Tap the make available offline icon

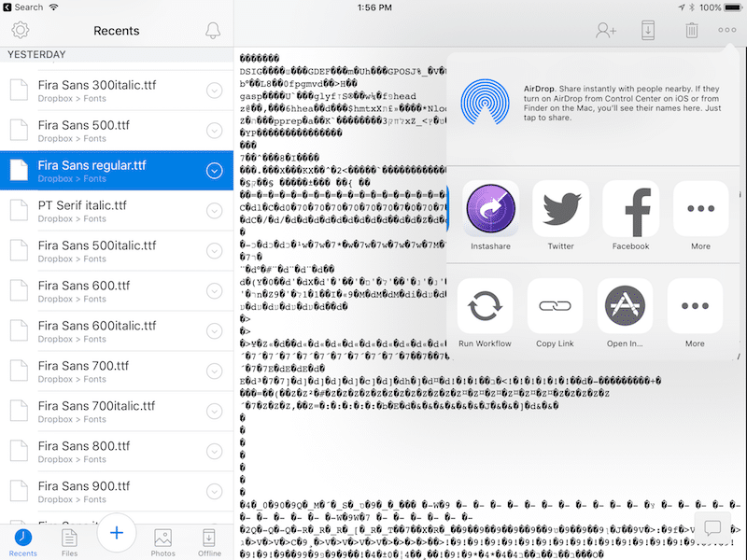[x=649, y=30]
